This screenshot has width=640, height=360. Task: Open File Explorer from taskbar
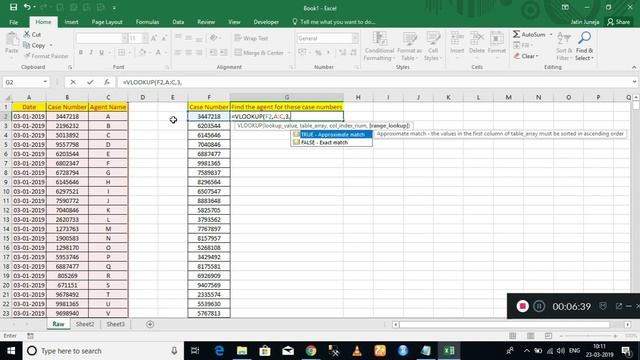(x=242, y=351)
